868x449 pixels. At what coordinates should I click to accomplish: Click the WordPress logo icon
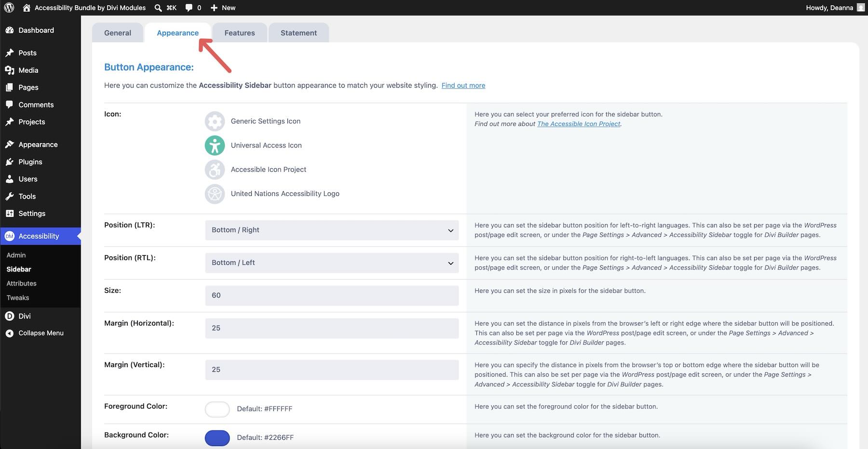[x=9, y=8]
